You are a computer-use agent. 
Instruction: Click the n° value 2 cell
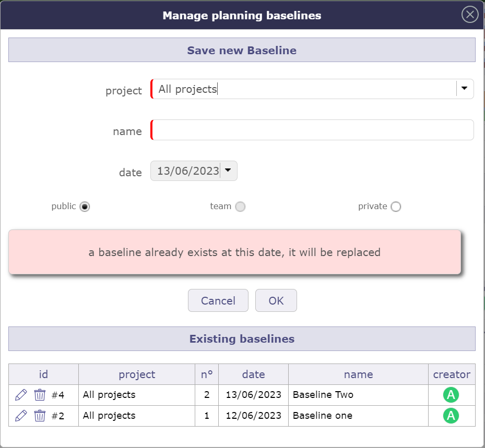pyautogui.click(x=207, y=395)
